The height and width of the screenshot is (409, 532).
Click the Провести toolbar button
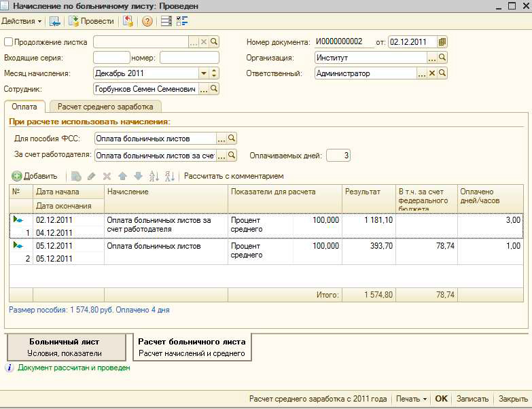[91, 21]
